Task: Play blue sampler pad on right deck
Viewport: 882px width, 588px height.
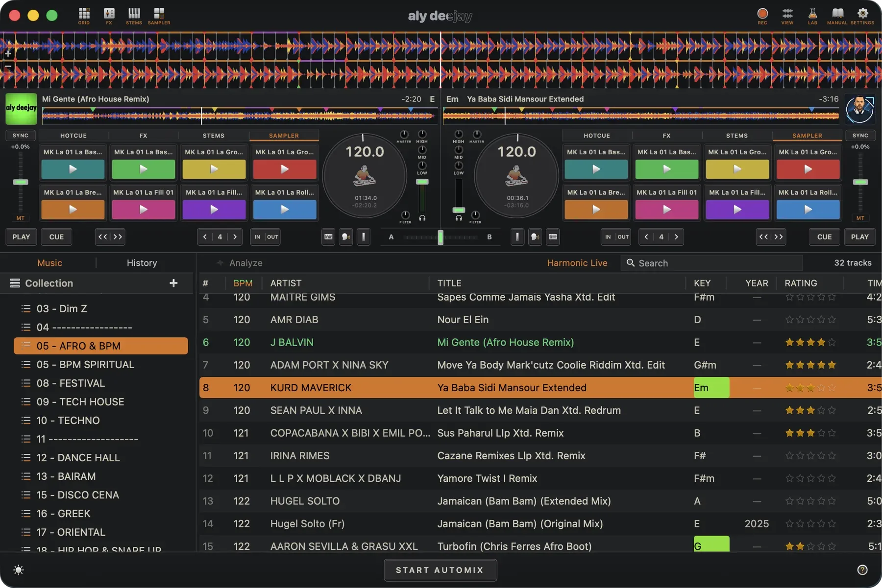Action: tap(808, 210)
